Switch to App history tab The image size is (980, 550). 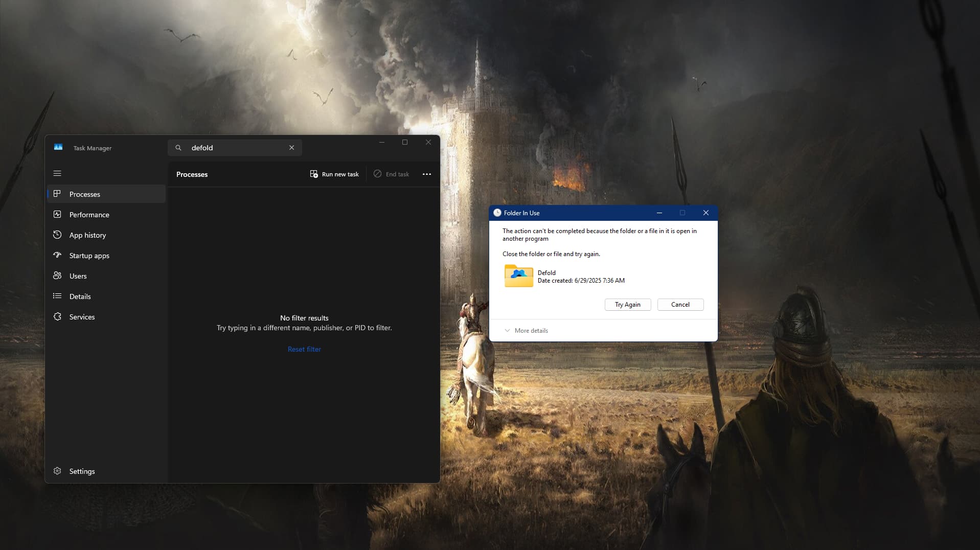coord(106,235)
